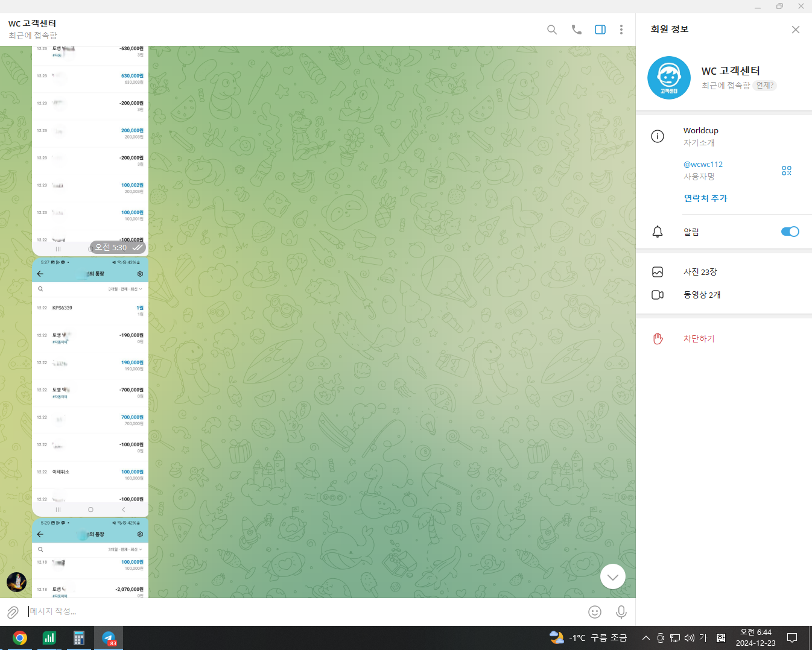The image size is (812, 650).
Task: Open shared 사진 23장 media
Action: 700,272
